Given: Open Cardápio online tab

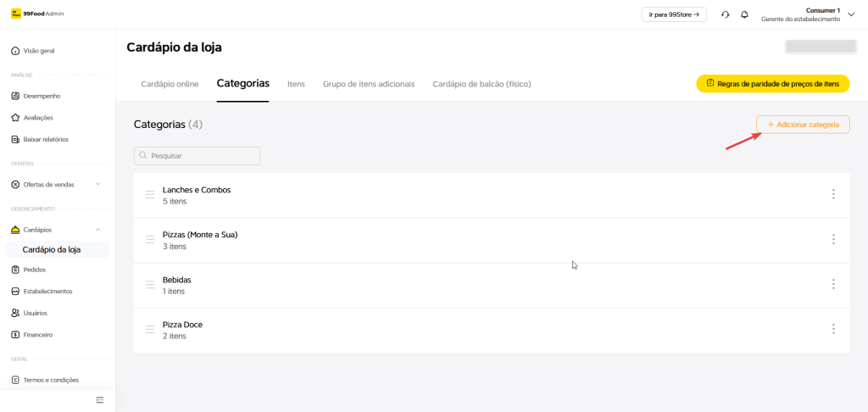Looking at the screenshot, I should pyautogui.click(x=170, y=84).
